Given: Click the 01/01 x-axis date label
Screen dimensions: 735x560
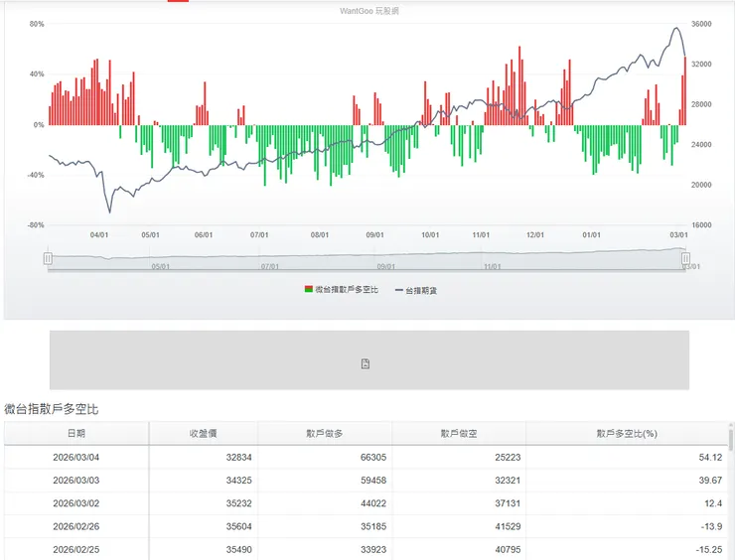Looking at the screenshot, I should pos(591,234).
